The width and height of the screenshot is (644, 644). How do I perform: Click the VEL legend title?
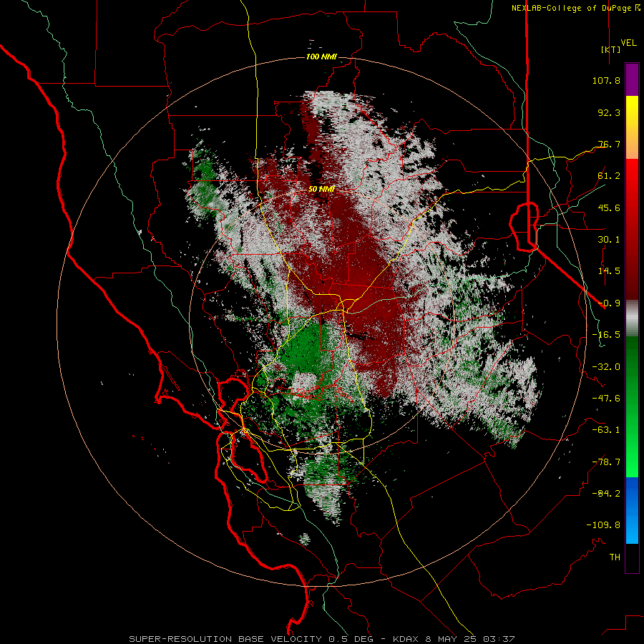pyautogui.click(x=629, y=43)
